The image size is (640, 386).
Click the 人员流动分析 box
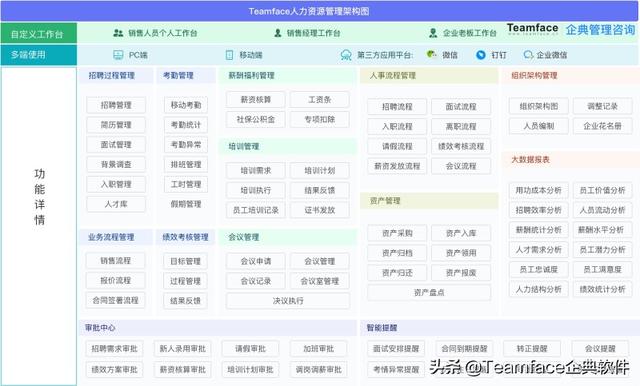coord(602,210)
